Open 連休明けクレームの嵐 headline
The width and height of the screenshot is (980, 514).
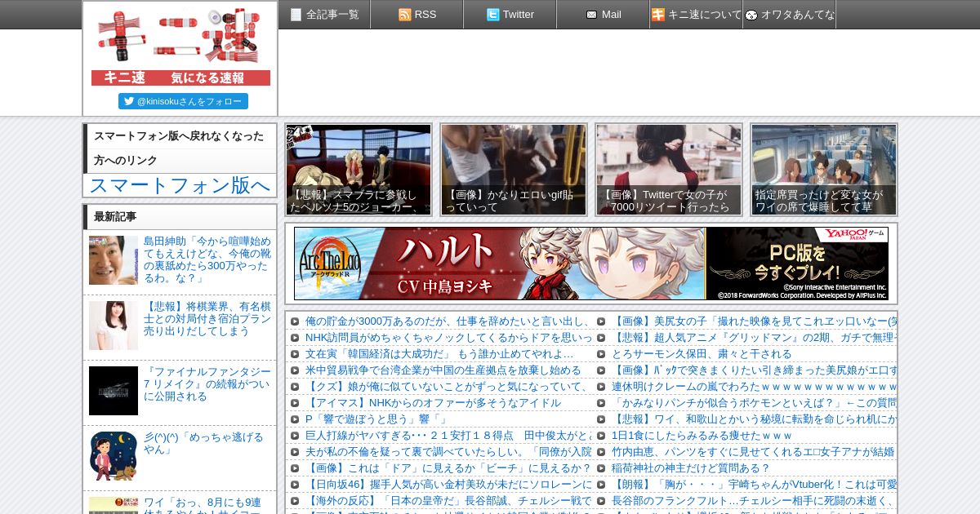755,387
